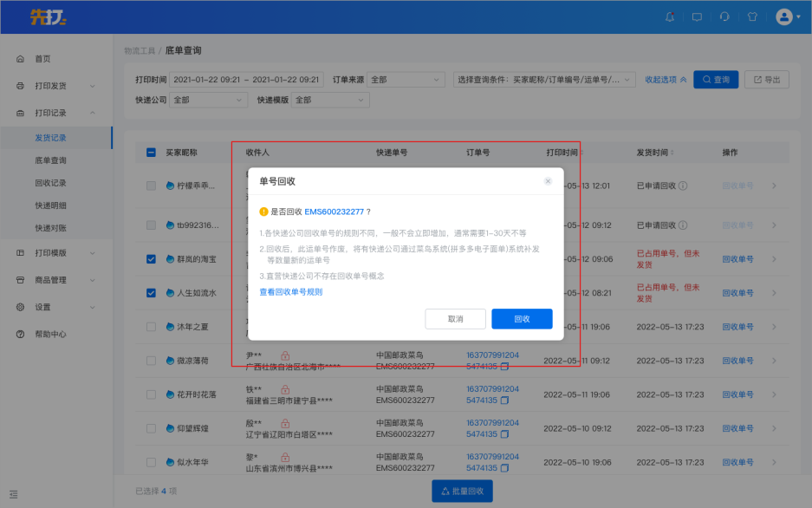
Task: Open the message chat icon in header
Action: click(697, 16)
